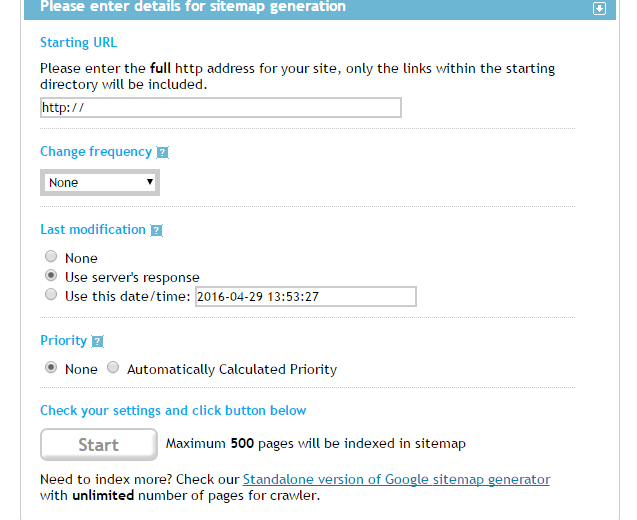Click the Use server's response label text
The height and width of the screenshot is (520, 637).
point(132,277)
